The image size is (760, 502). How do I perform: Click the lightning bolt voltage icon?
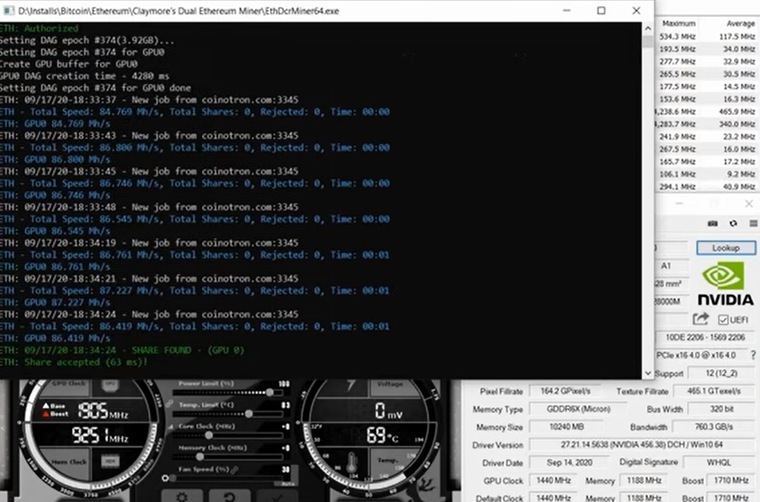[351, 386]
